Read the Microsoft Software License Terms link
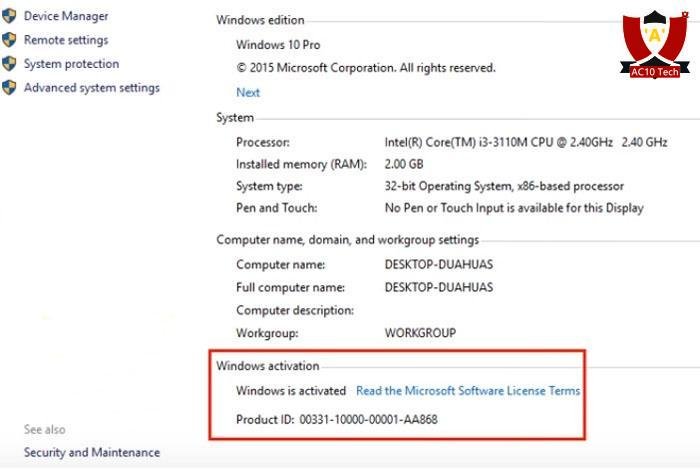700x470 pixels. coord(468,391)
